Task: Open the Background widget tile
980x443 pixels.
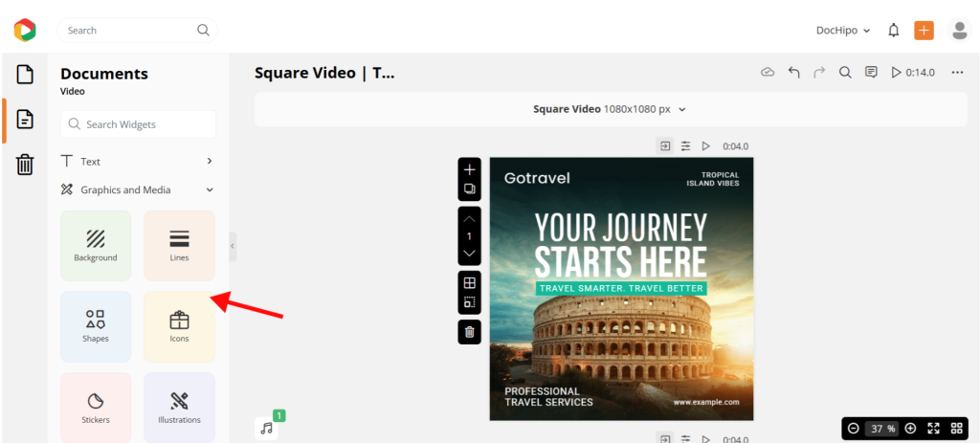Action: click(x=96, y=246)
